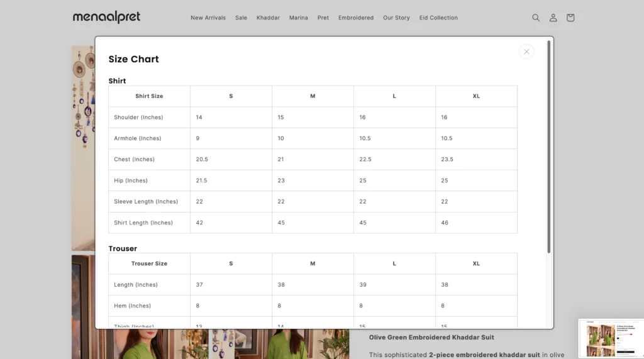
Task: Open the Sale menu item
Action: [x=241, y=18]
